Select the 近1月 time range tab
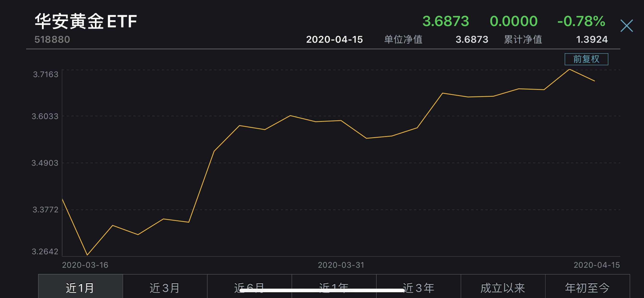 coord(80,287)
